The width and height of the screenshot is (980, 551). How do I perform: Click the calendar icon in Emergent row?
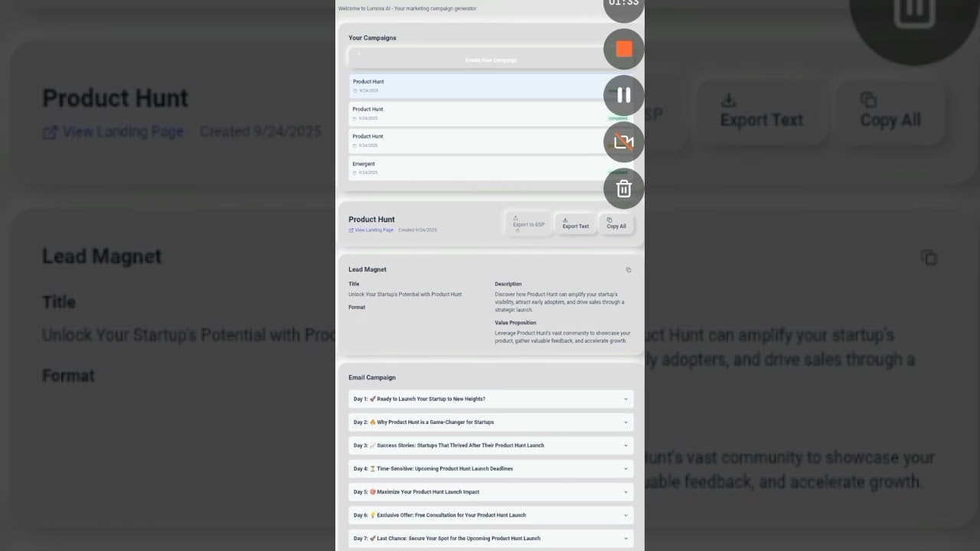pos(354,173)
